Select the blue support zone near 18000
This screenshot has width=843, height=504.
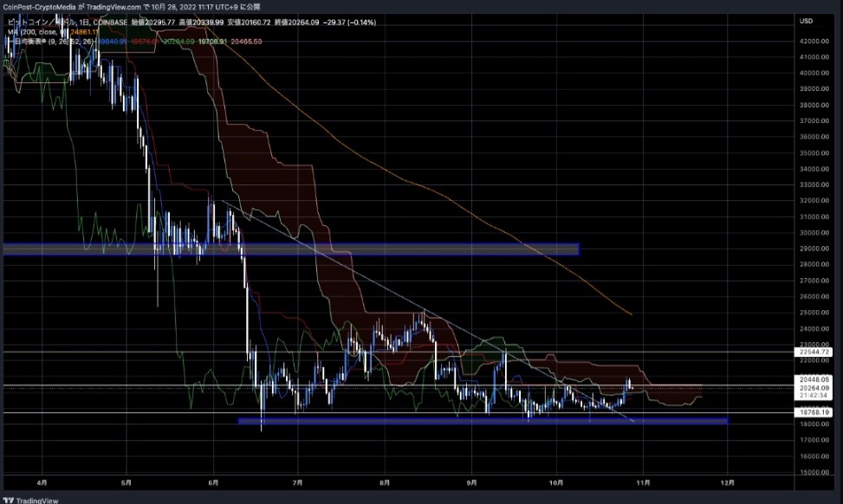click(483, 421)
